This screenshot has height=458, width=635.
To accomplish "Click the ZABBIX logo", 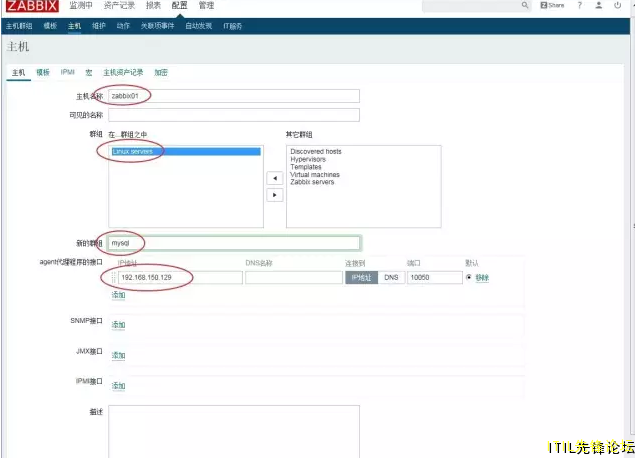I will point(32,6).
